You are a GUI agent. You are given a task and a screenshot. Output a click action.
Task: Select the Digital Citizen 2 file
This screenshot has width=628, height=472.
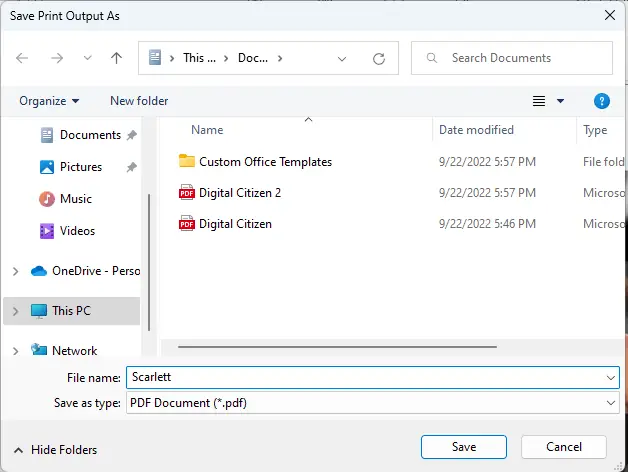pos(240,193)
